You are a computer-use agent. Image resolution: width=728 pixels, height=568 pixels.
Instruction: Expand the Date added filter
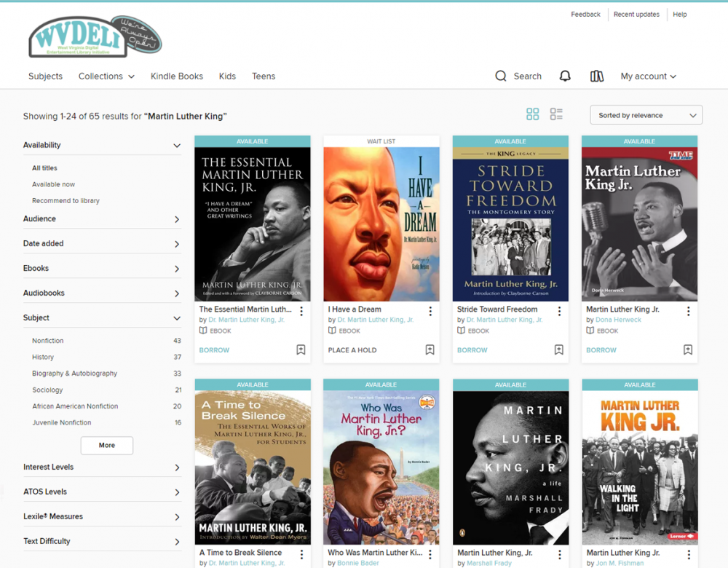pyautogui.click(x=102, y=244)
